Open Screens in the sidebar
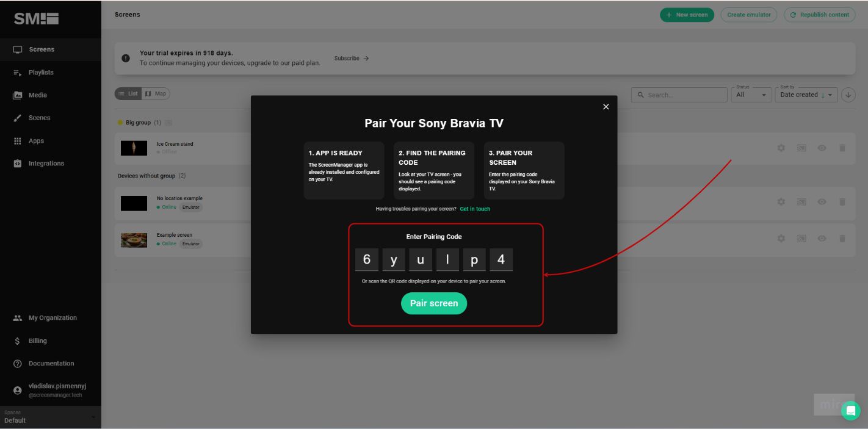 [51, 49]
